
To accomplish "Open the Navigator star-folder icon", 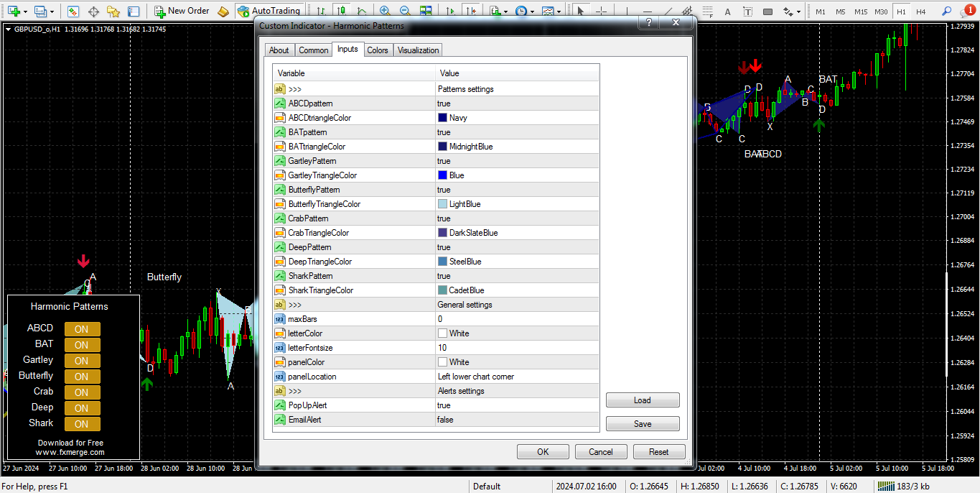I will (x=113, y=11).
